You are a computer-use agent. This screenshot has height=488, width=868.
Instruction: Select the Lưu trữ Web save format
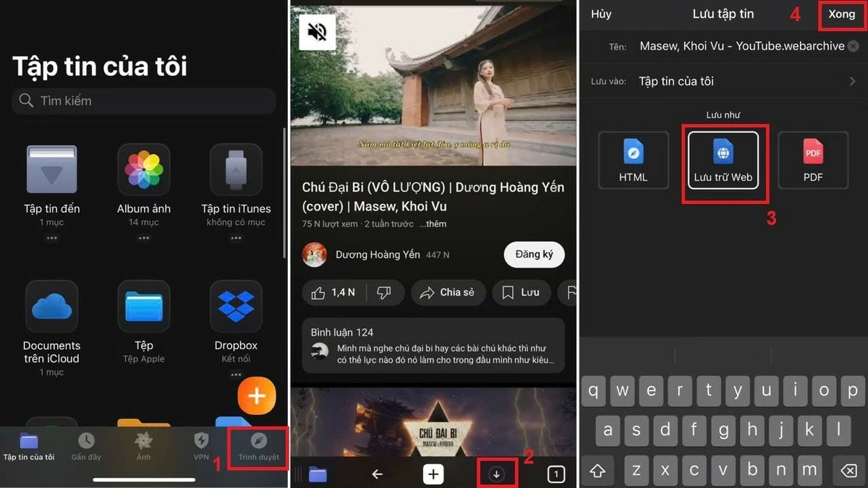click(x=724, y=160)
